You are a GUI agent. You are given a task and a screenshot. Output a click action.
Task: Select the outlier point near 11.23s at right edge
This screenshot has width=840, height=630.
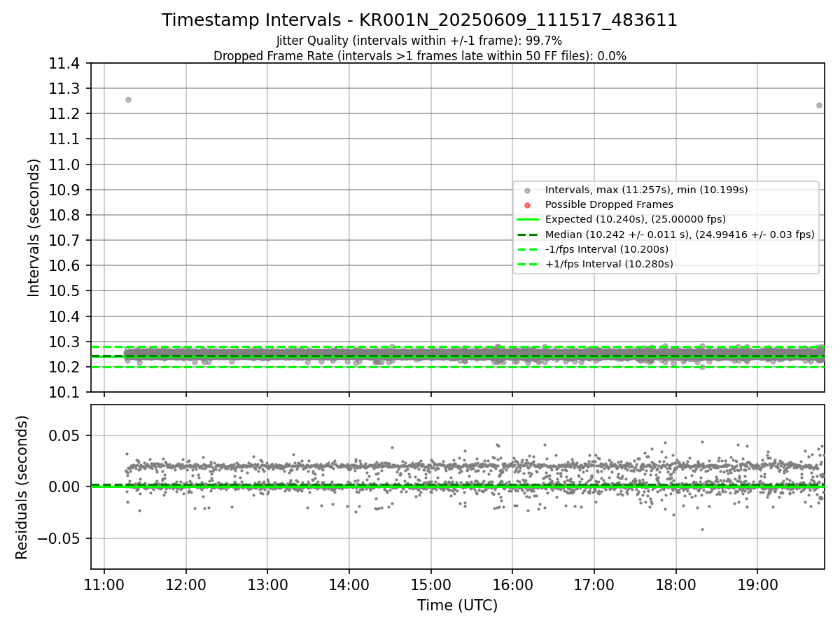(819, 105)
